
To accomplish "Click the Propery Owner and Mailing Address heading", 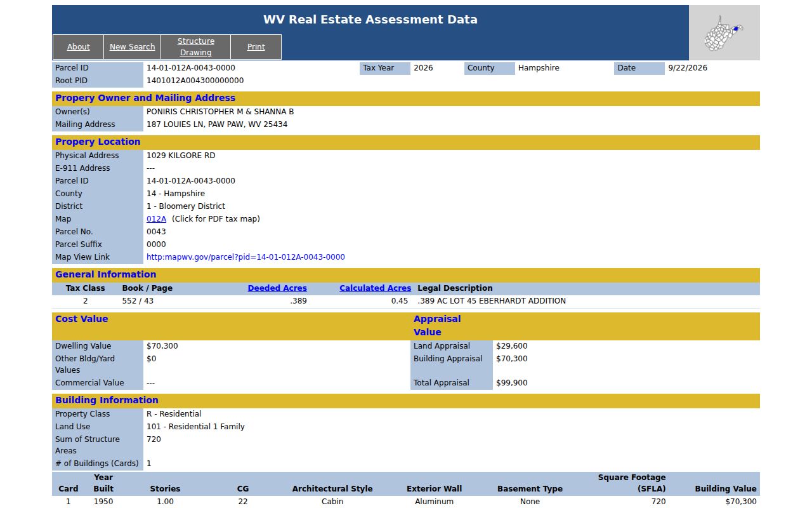I will 145,98.
